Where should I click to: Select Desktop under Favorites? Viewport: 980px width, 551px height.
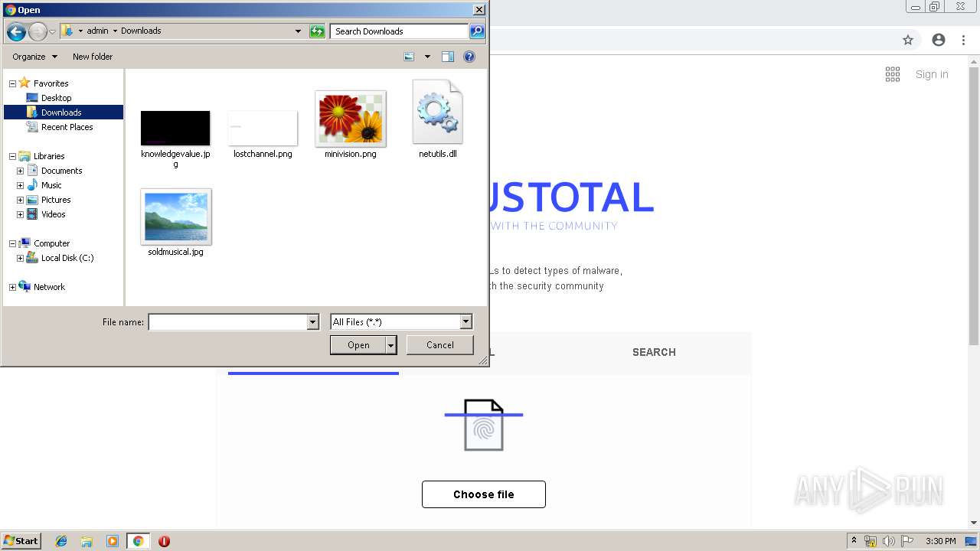(56, 98)
